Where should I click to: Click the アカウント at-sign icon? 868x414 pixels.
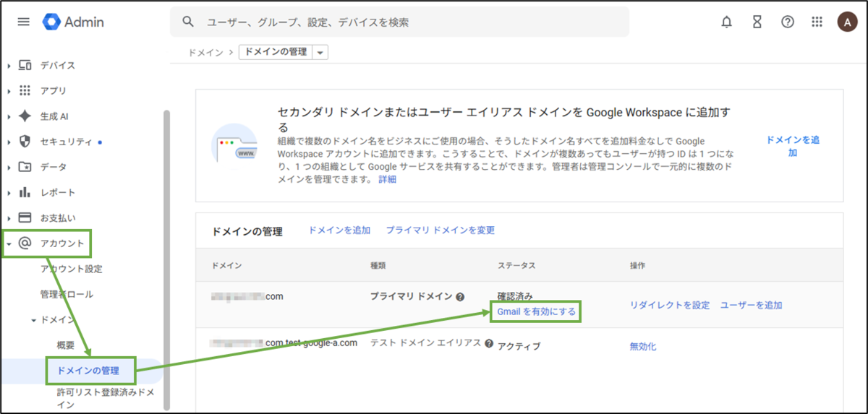[25, 243]
